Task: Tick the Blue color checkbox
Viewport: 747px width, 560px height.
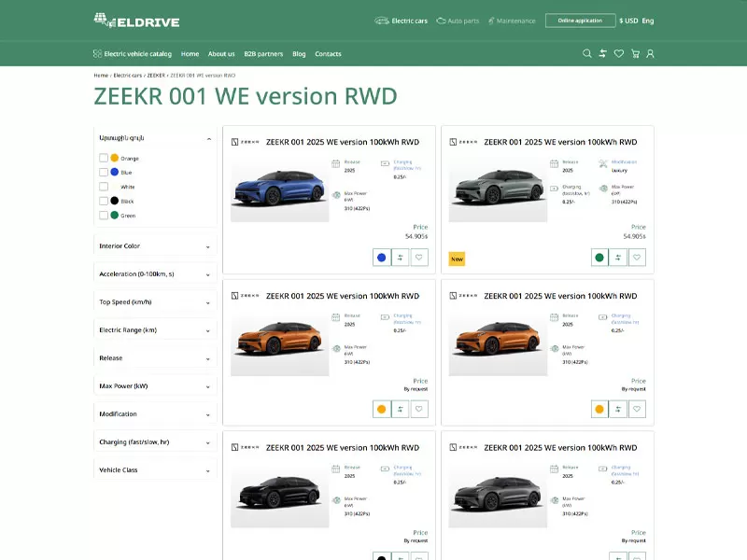Action: coord(104,173)
